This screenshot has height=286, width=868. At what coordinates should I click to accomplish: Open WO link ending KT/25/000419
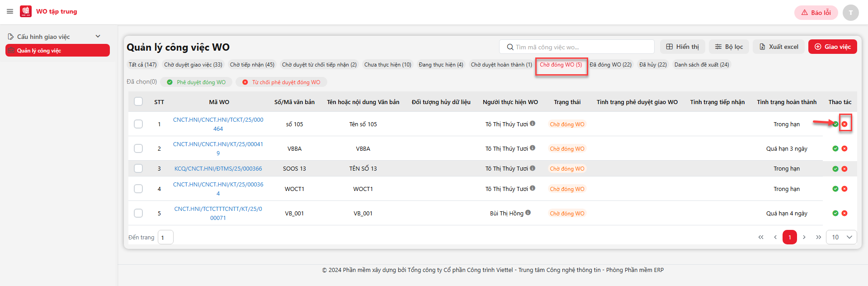click(218, 148)
